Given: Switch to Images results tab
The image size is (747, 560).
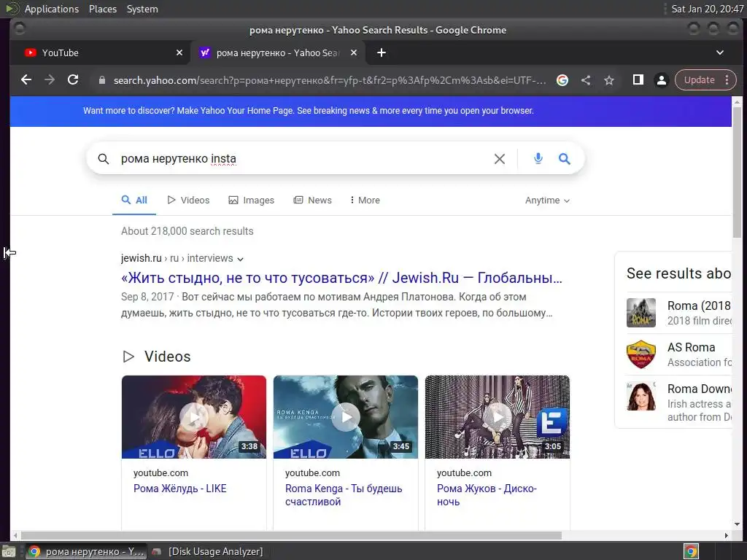Looking at the screenshot, I should (251, 200).
